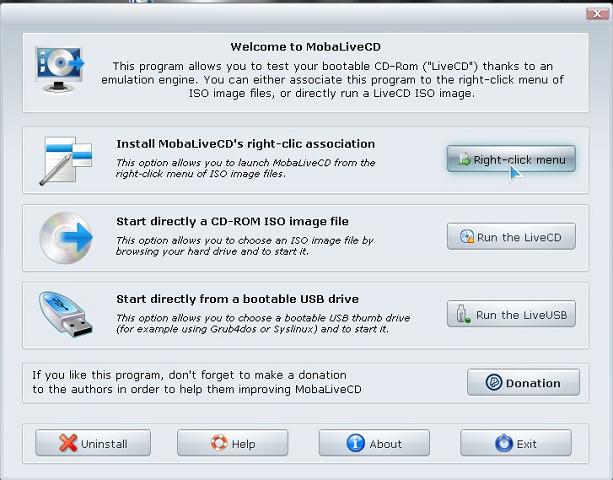The width and height of the screenshot is (613, 480).
Task: Click 'Start directly a CD-ROM ISO image file' heading
Action: [232, 221]
